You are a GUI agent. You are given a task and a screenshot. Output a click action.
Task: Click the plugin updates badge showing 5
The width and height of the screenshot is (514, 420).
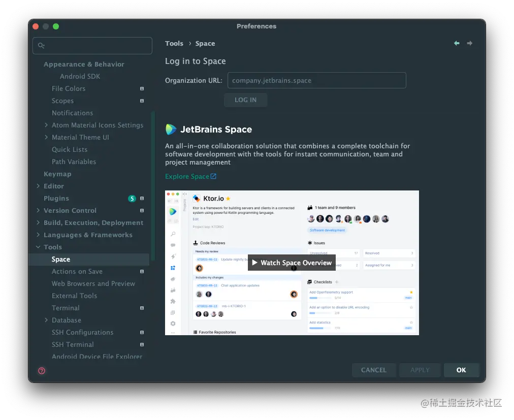(x=132, y=199)
